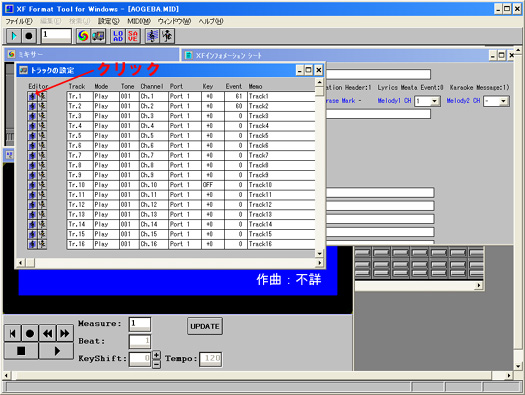525x395 pixels.
Task: Click the Channel cell Ch.4
Action: point(153,126)
